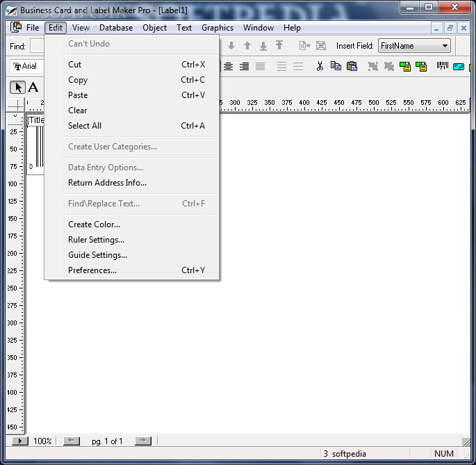Insert a barcode using barcode icon
This screenshot has width=476, height=465.
pyautogui.click(x=443, y=65)
